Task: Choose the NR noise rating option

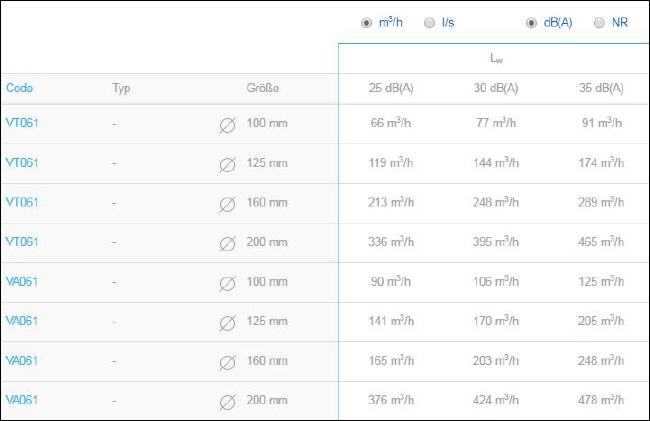Action: coord(599,23)
